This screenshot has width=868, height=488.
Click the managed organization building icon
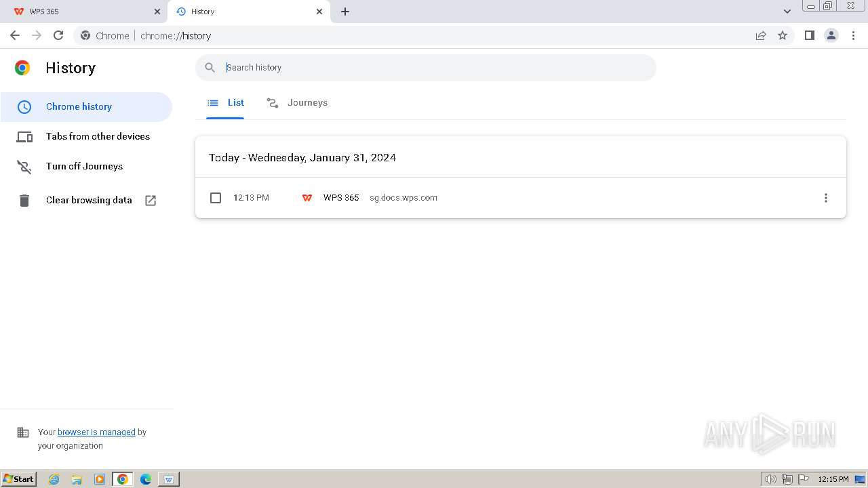pyautogui.click(x=23, y=432)
